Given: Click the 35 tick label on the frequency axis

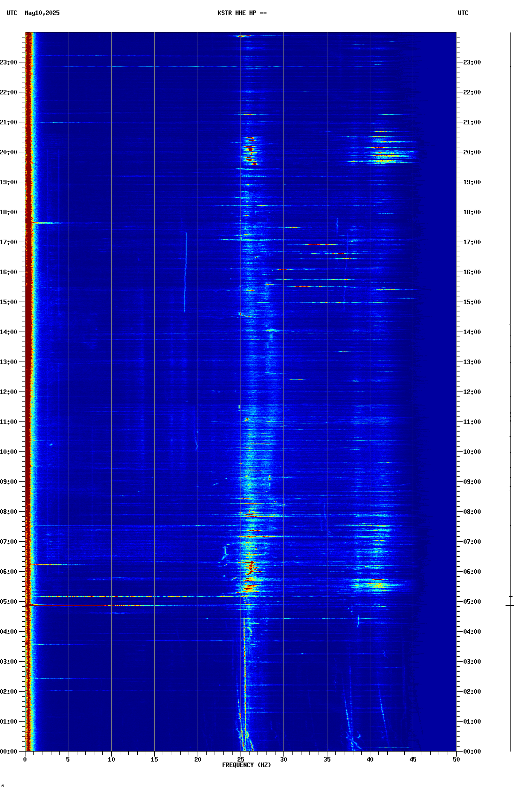Looking at the screenshot, I should pos(327,760).
